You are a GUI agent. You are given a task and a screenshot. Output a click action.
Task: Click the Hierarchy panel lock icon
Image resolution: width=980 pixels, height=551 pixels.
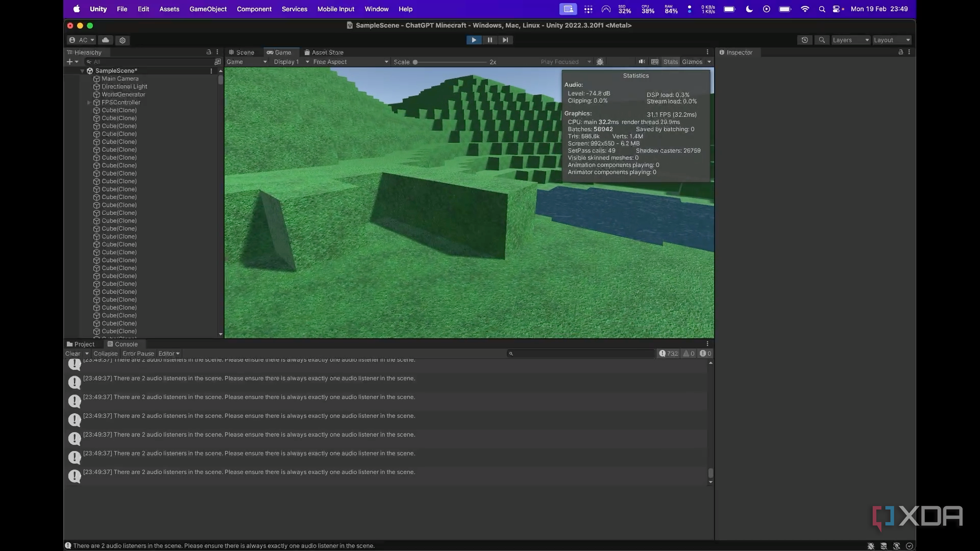[x=209, y=52]
